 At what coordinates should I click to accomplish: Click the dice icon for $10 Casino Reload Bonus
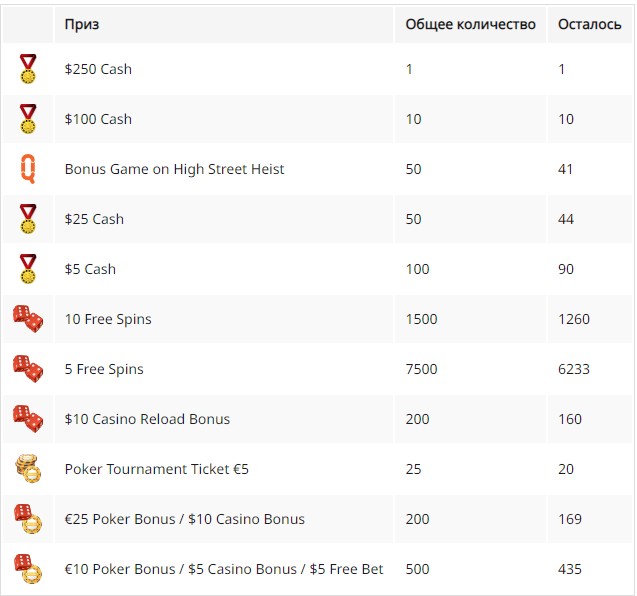(28, 419)
